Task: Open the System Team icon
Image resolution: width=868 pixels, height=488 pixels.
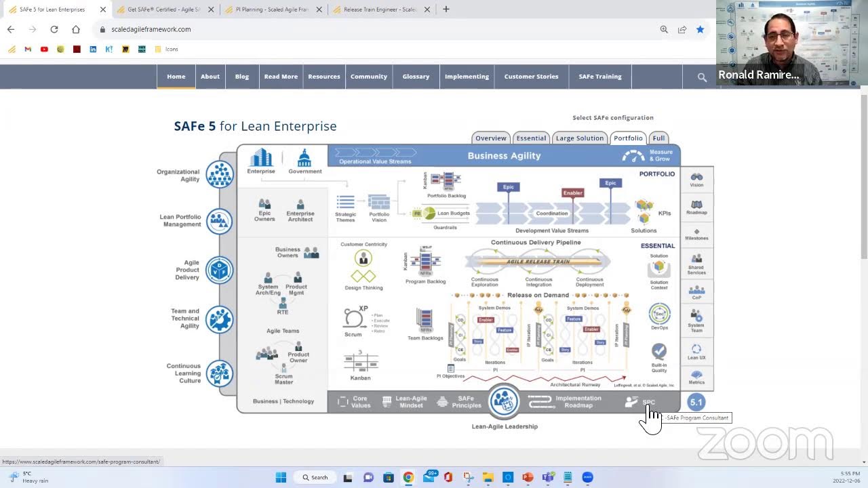Action: (x=696, y=315)
